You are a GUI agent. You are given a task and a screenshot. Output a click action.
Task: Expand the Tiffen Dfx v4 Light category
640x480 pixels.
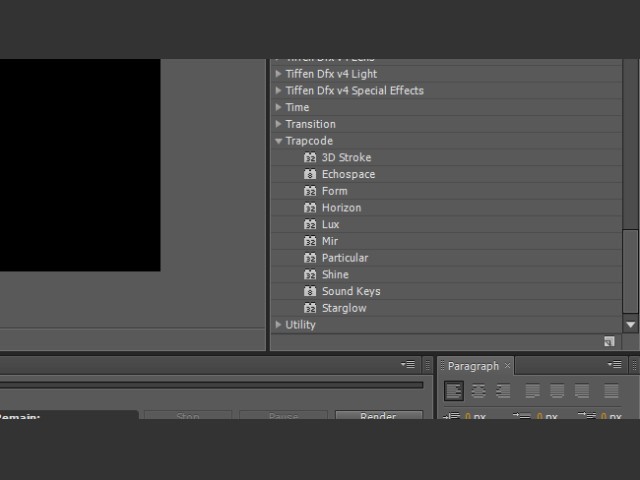point(278,73)
